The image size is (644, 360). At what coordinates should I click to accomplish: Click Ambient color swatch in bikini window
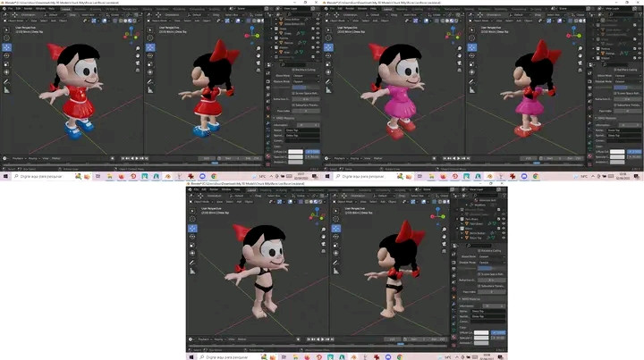(481, 343)
